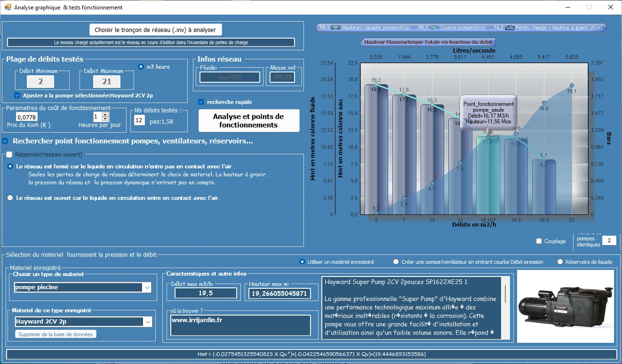Image resolution: width=622 pixels, height=364 pixels.
Task: Click the Débit Minimum field
Action: point(40,81)
